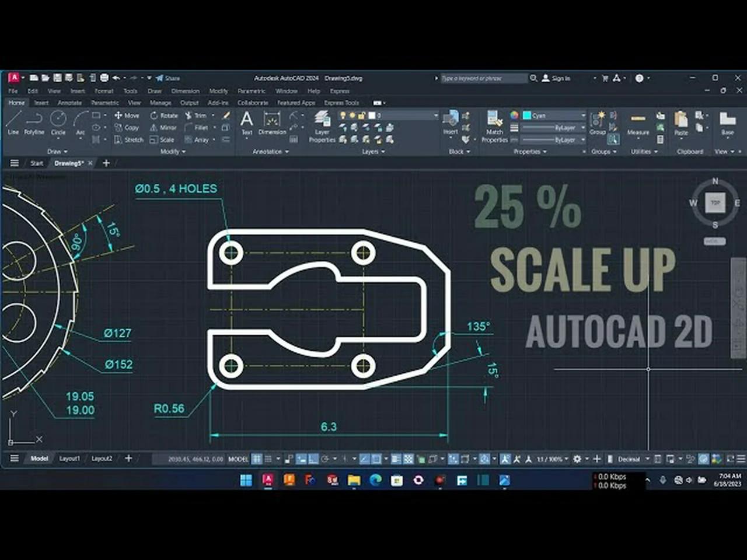Switch to the Layout1 tab
This screenshot has width=747, height=560.
click(69, 459)
